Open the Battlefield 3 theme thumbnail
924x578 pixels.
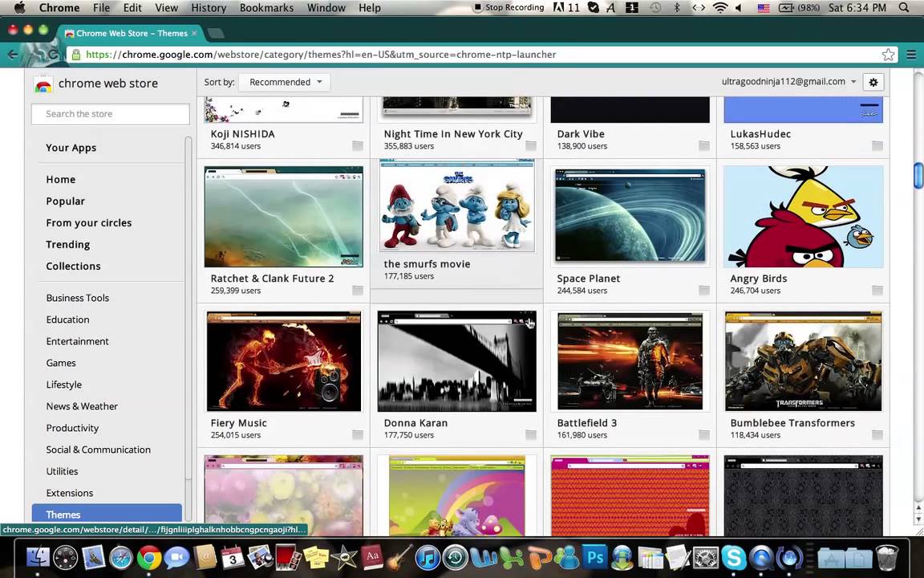coord(630,361)
